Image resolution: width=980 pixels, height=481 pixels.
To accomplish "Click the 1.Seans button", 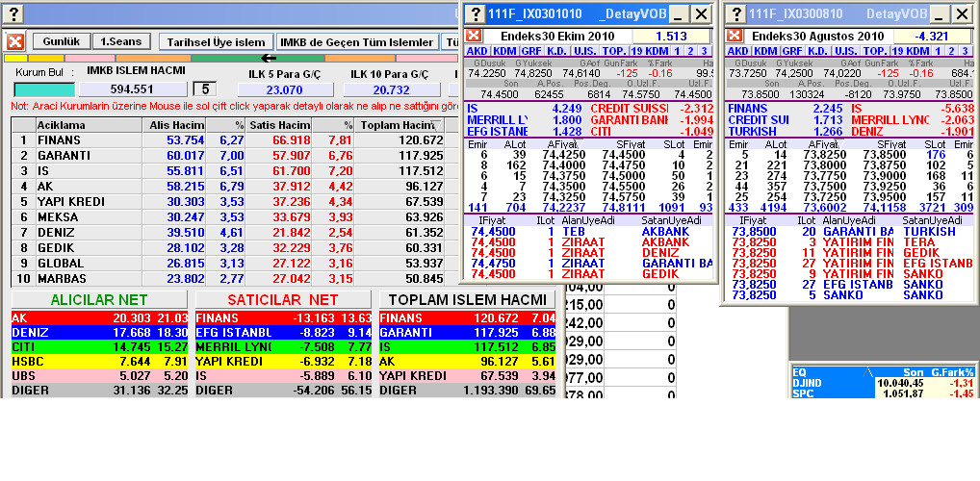I will 121,42.
